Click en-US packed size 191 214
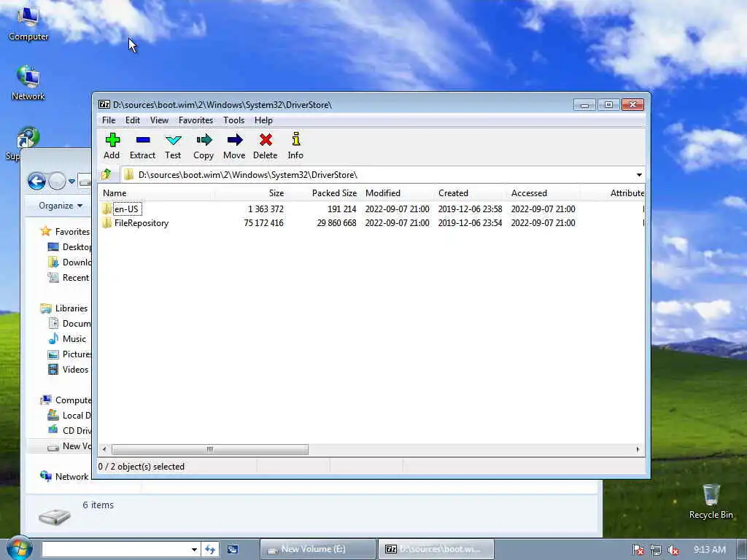The height and width of the screenshot is (560, 747). (341, 209)
